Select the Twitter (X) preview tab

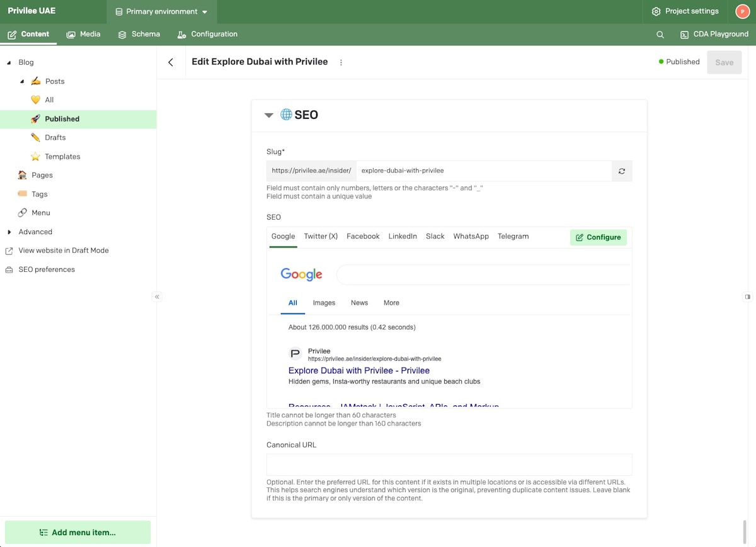tap(321, 237)
